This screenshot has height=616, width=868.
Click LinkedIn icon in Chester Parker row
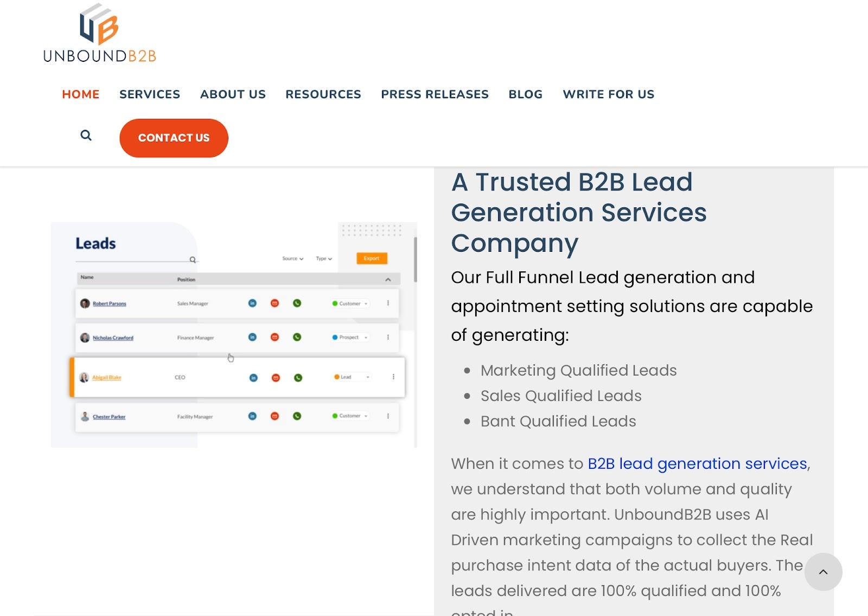[252, 416]
